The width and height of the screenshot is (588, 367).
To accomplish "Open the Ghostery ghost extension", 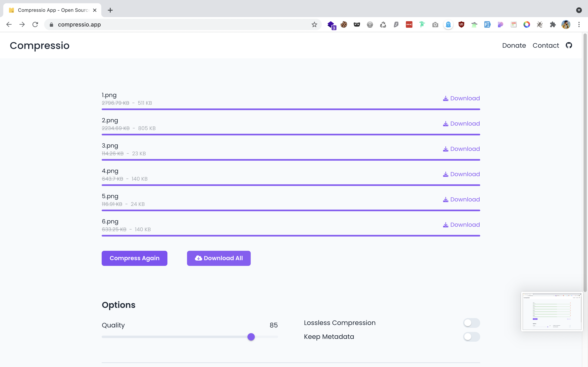I will pyautogui.click(x=448, y=24).
